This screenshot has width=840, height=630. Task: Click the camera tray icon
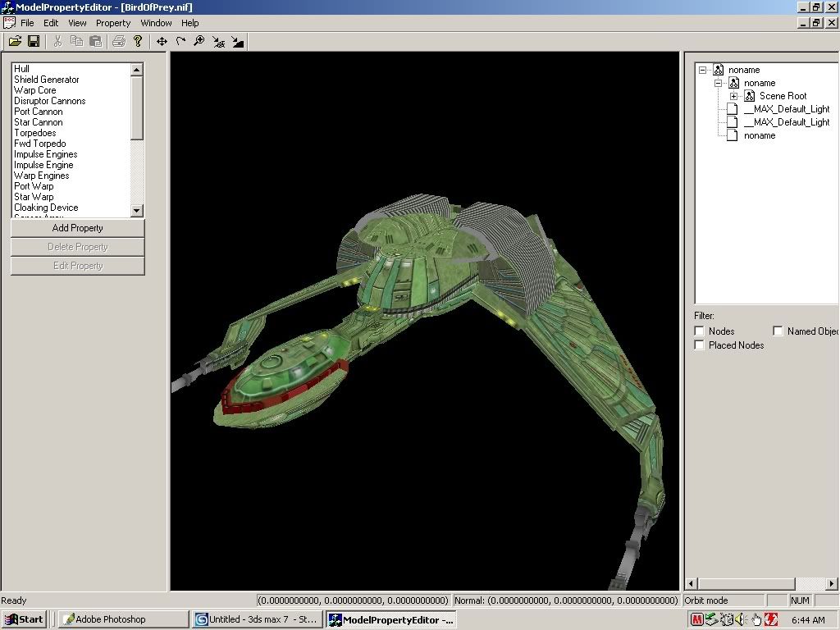727,620
